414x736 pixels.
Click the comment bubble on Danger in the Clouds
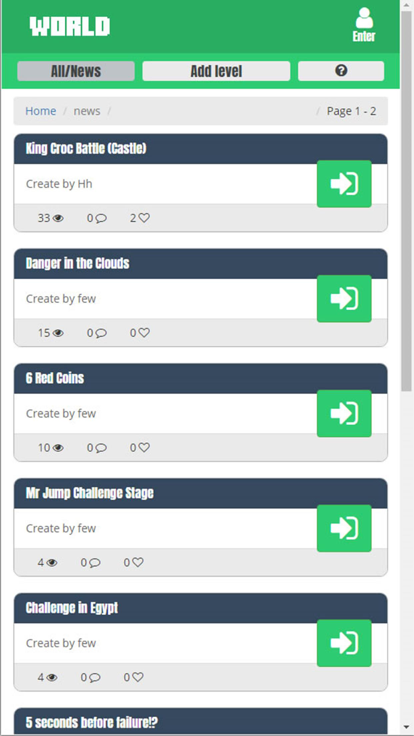pos(101,333)
